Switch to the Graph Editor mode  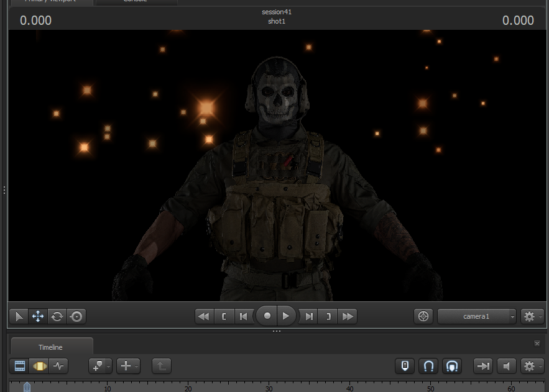(59, 366)
